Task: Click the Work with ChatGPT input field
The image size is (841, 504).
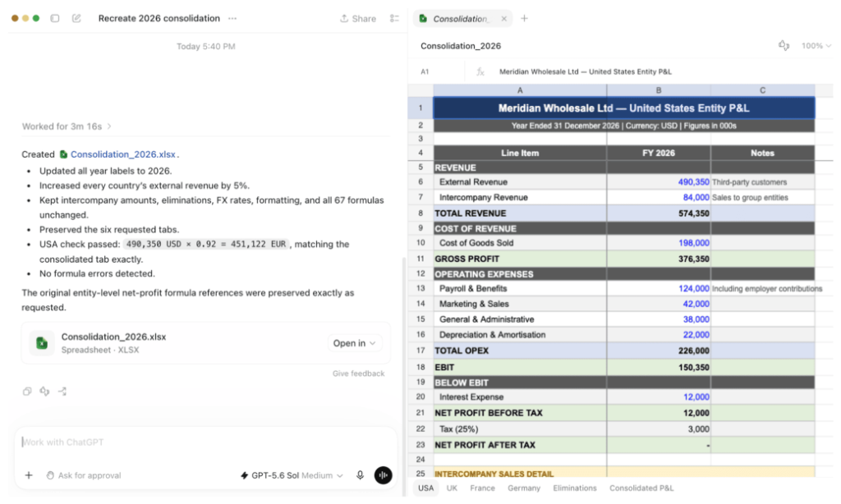Action: coord(206,442)
